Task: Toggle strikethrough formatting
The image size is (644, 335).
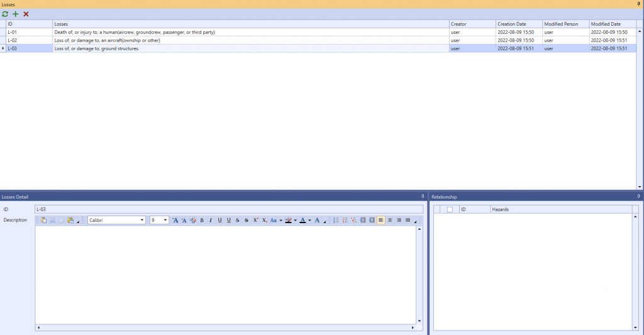Action: tap(237, 220)
